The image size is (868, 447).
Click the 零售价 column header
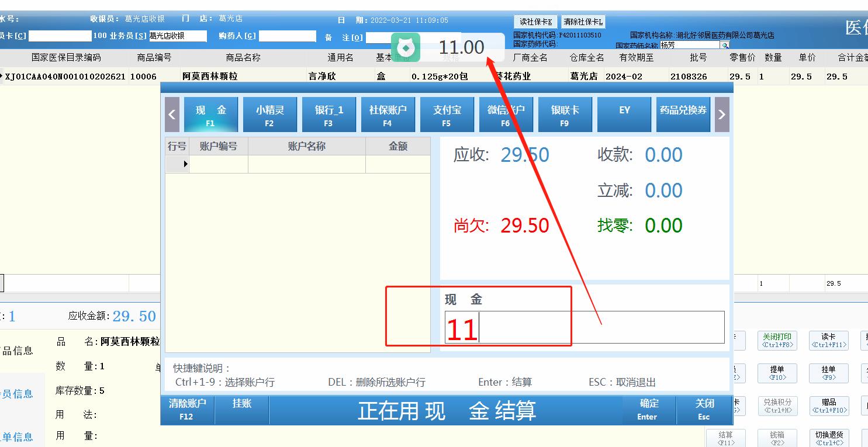click(x=742, y=58)
